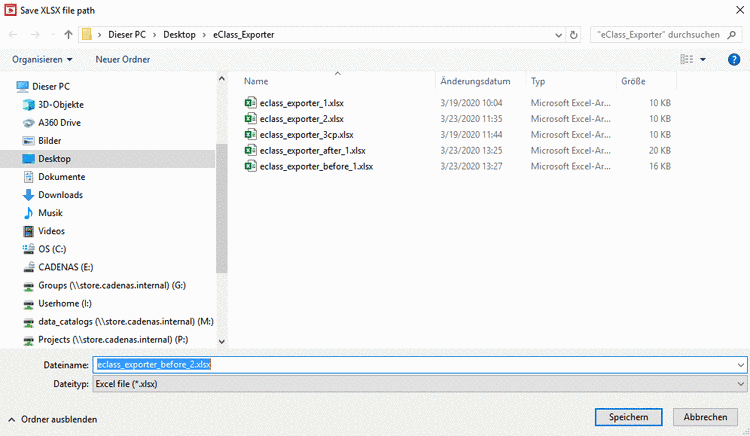750x436 pixels.
Task: Click the 20 KB size cell
Action: pos(660,151)
